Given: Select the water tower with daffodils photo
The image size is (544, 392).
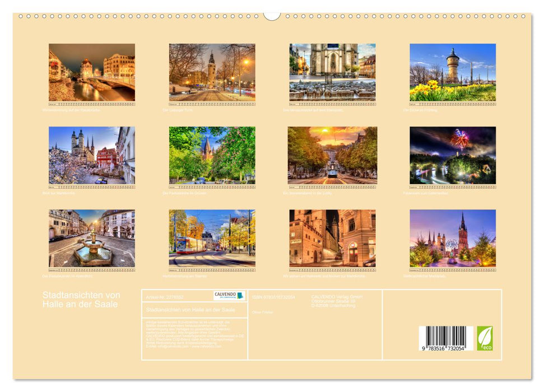Looking at the screenshot, I should point(452,73).
